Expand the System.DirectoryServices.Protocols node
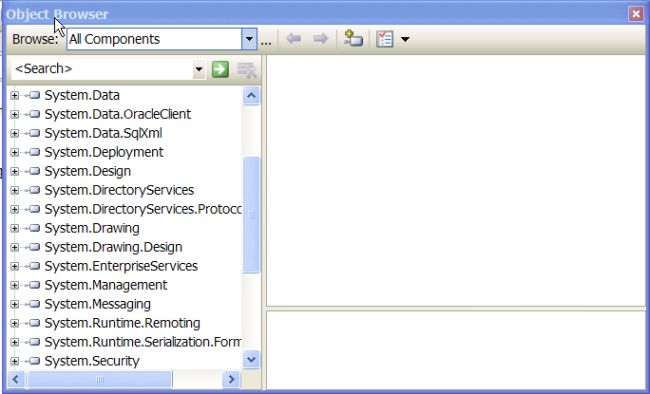Screen dimensions: 650x394 click(x=15, y=209)
